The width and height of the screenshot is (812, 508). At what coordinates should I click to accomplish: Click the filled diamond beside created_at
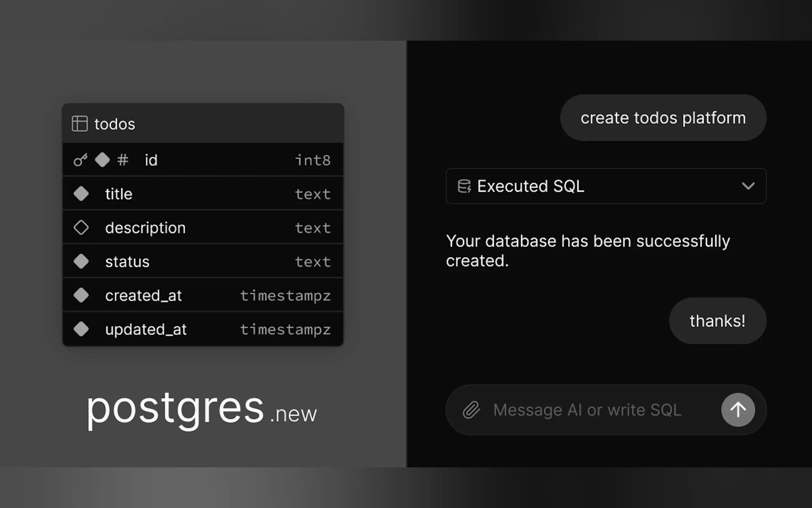click(x=81, y=295)
